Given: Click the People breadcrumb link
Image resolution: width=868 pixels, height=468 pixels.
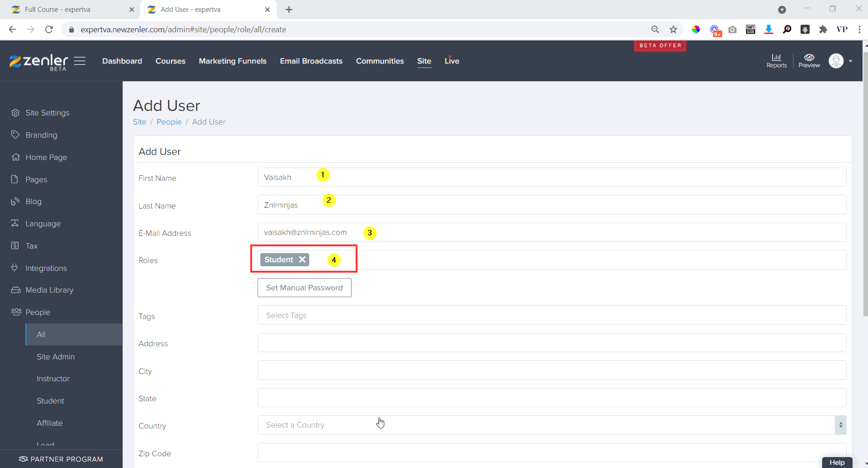Looking at the screenshot, I should pos(169,122).
